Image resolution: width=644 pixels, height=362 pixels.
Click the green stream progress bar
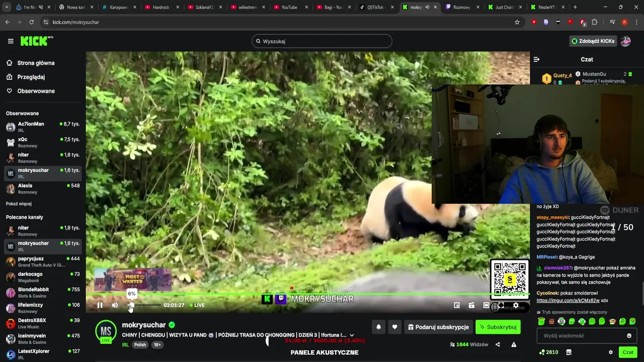point(307,294)
